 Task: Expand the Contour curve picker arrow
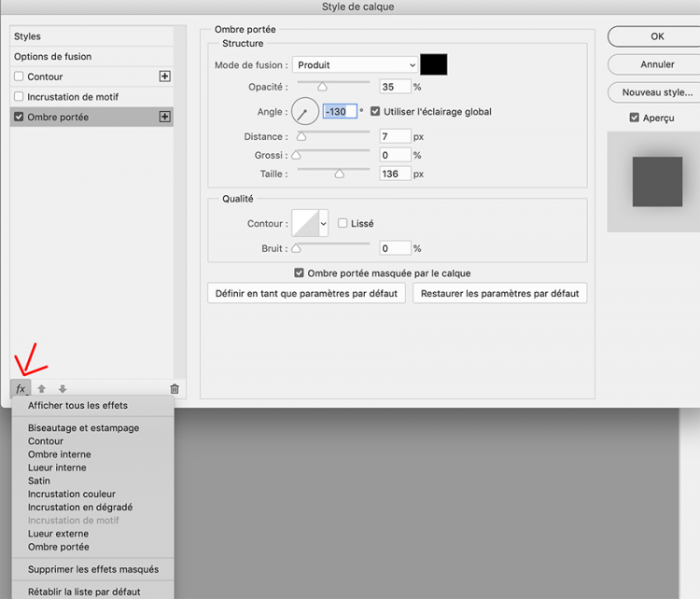pyautogui.click(x=324, y=223)
